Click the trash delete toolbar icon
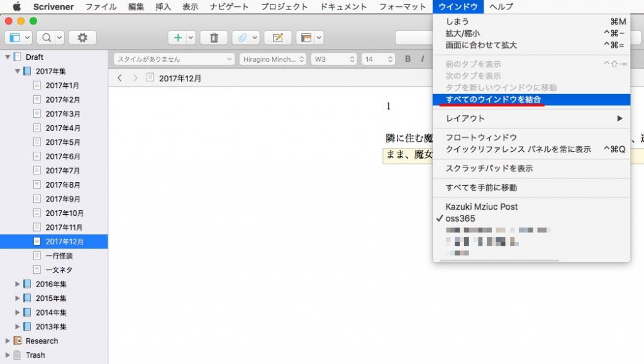 pyautogui.click(x=214, y=37)
